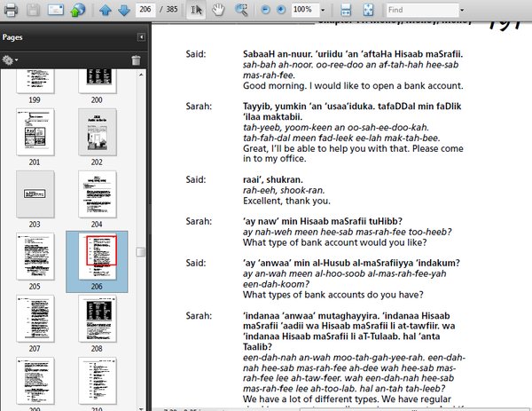Activate the Hand pan tool

(x=218, y=10)
